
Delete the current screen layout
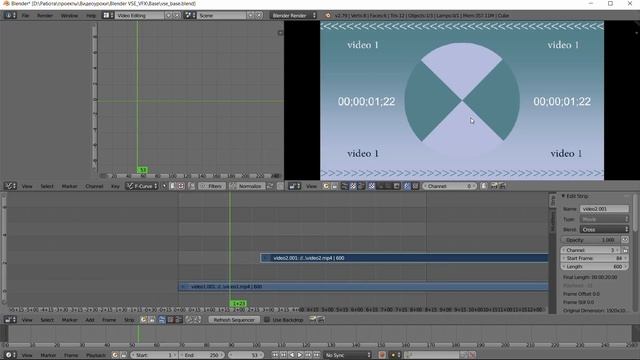point(176,16)
